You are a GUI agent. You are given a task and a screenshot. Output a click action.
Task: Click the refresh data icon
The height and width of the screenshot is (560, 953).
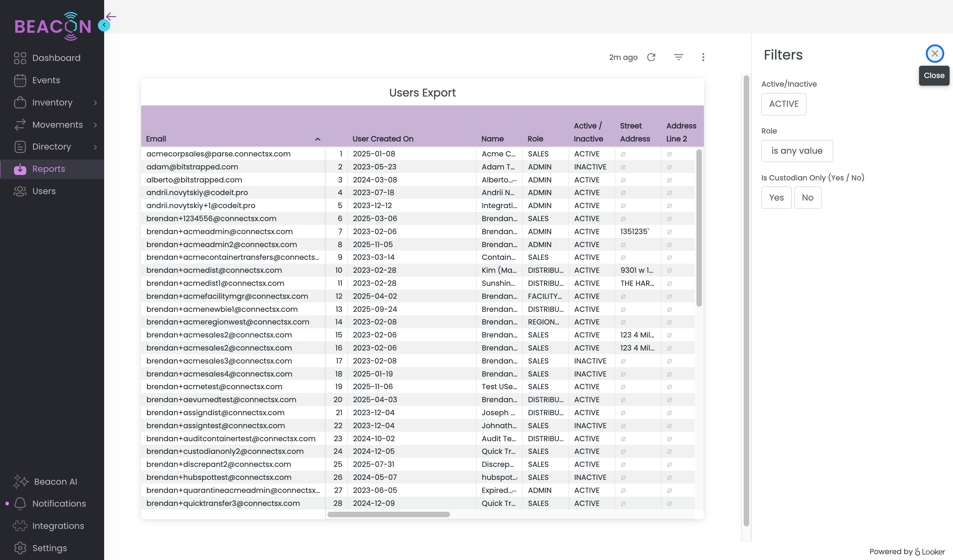651,57
